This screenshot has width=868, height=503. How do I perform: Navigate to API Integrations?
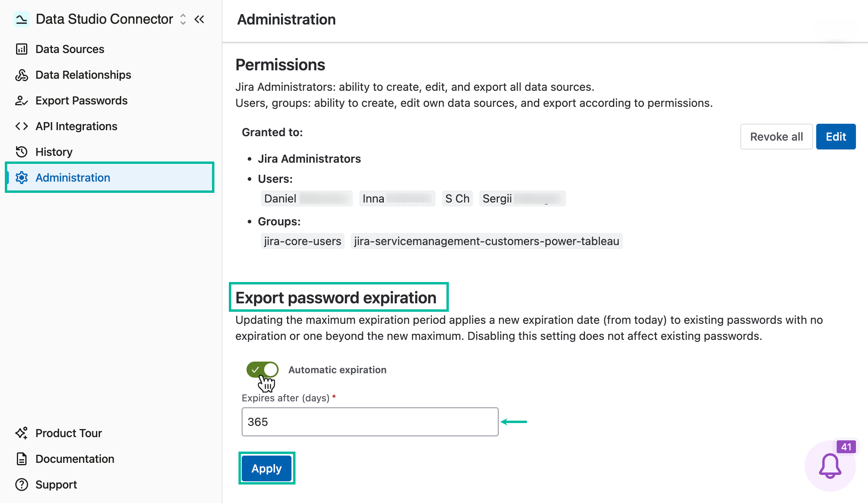pos(76,126)
